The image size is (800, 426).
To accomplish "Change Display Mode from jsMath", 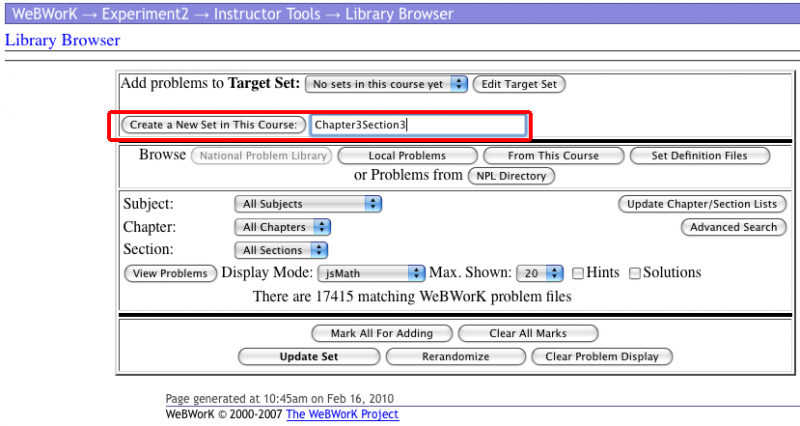I will coord(371,273).
